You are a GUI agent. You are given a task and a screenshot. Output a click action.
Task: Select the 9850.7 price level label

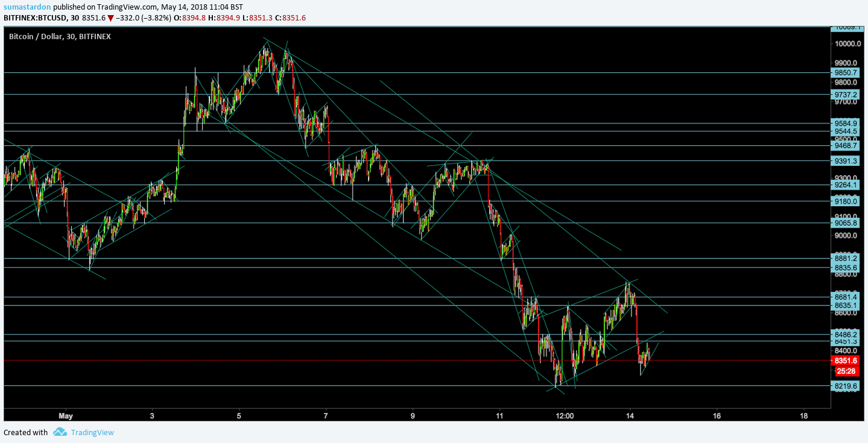846,72
